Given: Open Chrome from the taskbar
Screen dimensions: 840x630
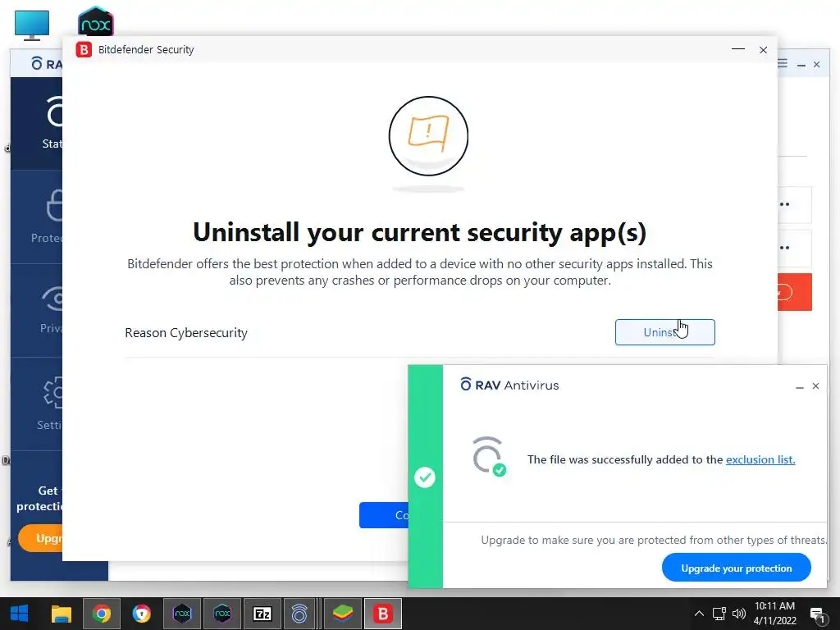Looking at the screenshot, I should tap(101, 614).
